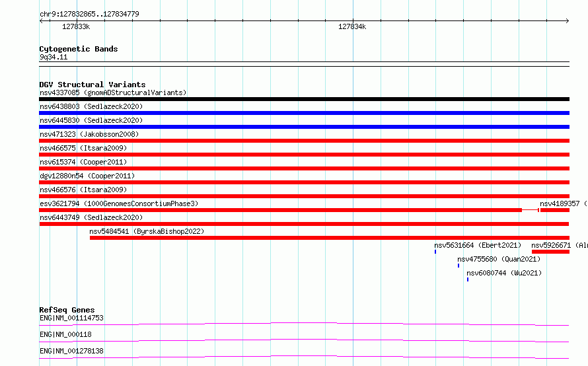
Task: Click the magenta line under ENG|NM_001114753
Action: 304,324
